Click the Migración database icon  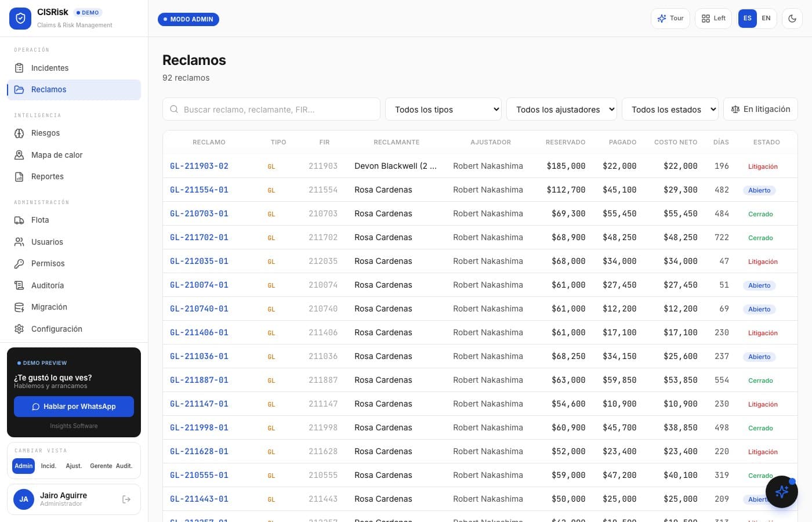(19, 307)
